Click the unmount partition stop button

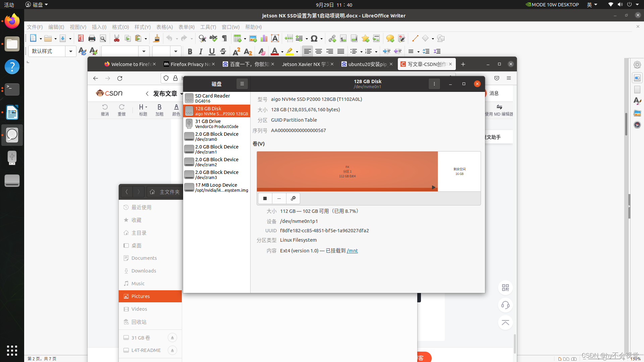(x=265, y=198)
